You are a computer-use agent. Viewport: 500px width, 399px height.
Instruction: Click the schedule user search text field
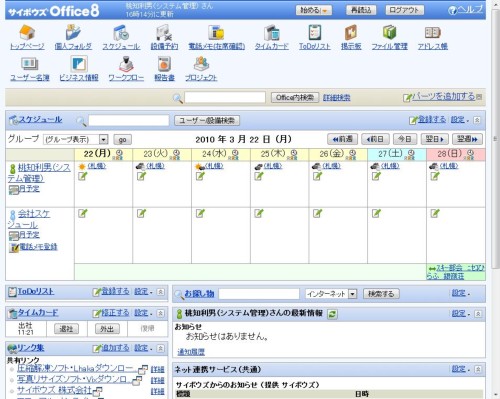[x=129, y=120]
